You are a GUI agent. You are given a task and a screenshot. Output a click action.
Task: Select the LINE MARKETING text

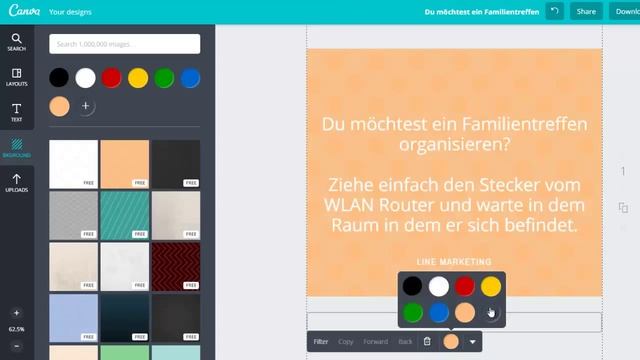[x=454, y=262]
